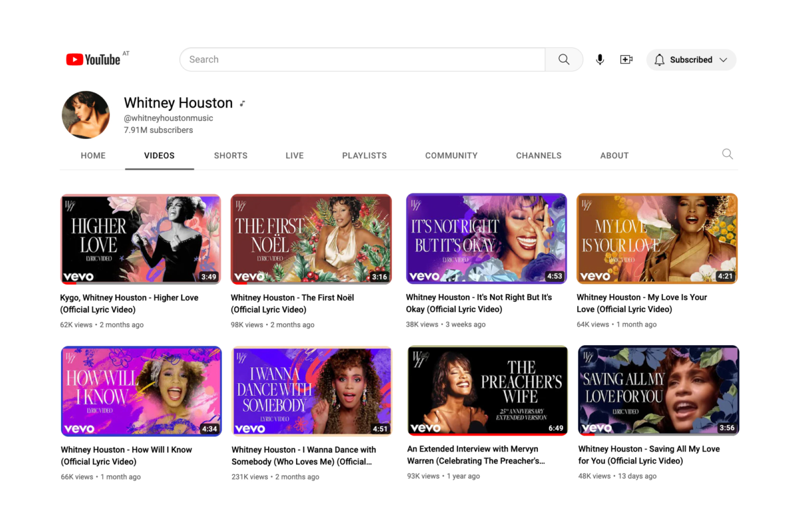Search this channel via magnifier icon
The width and height of the screenshot is (798, 532).
tap(728, 154)
